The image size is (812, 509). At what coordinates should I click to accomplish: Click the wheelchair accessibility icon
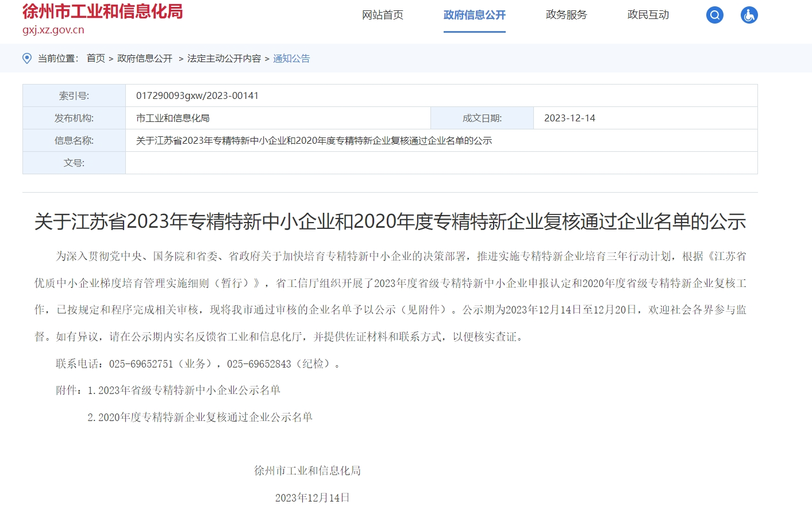tap(749, 15)
